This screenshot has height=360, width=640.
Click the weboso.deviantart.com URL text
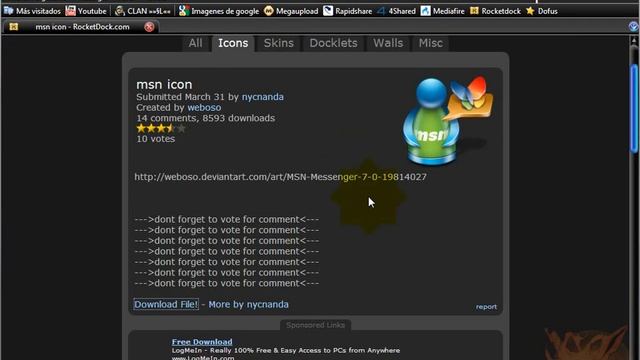pyautogui.click(x=280, y=177)
